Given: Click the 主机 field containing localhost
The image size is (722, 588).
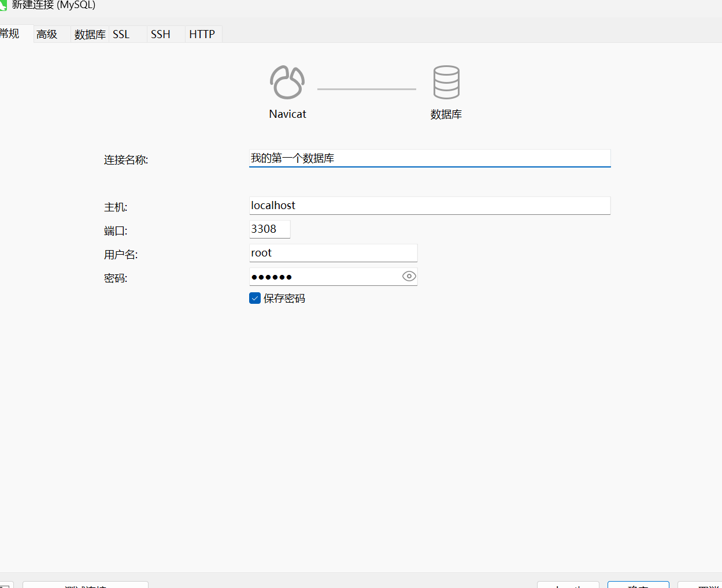Looking at the screenshot, I should [x=430, y=206].
